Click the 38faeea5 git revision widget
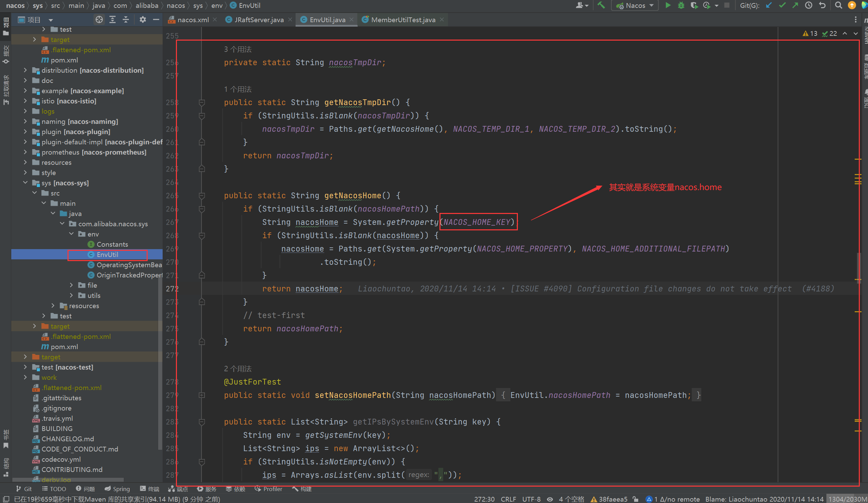 (609, 499)
